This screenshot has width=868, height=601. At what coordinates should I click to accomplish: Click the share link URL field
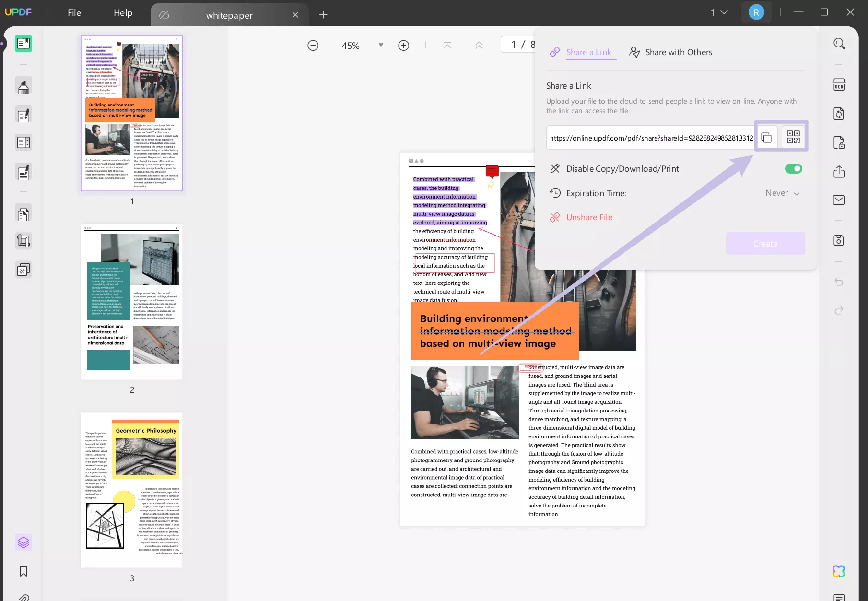pyautogui.click(x=651, y=138)
